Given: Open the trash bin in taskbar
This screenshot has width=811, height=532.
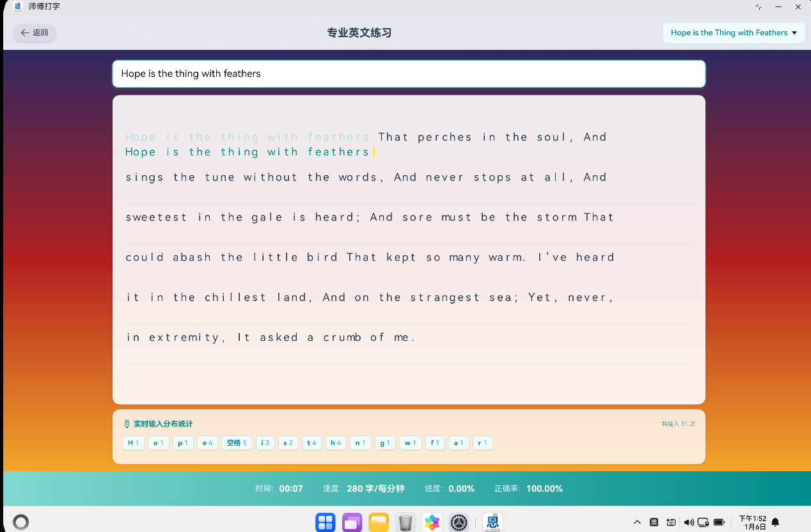Looking at the screenshot, I should pos(405,522).
